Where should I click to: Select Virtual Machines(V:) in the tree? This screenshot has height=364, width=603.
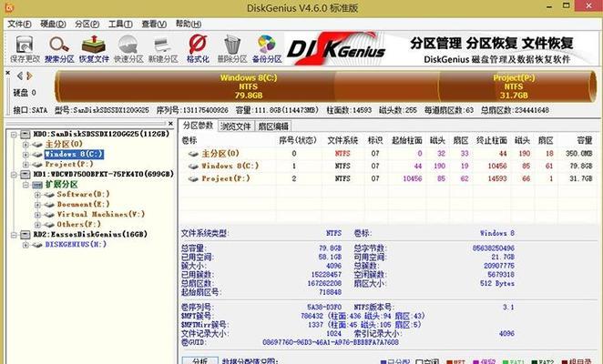[x=101, y=214]
